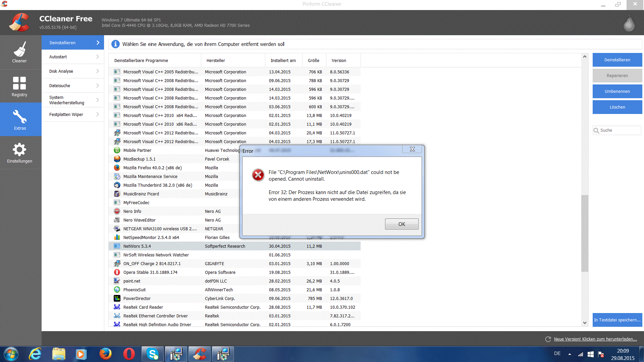Click the program list scrollbar down arrow

(x=585, y=323)
